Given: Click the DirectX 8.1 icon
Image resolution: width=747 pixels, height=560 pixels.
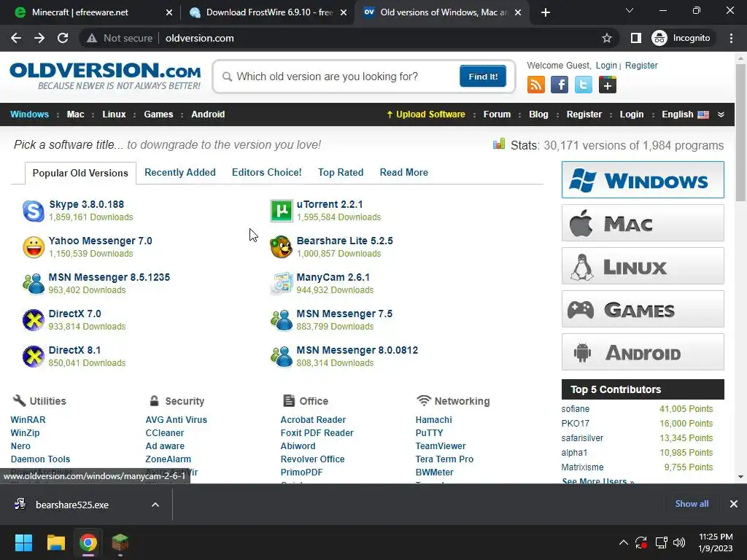Looking at the screenshot, I should 34,357.
